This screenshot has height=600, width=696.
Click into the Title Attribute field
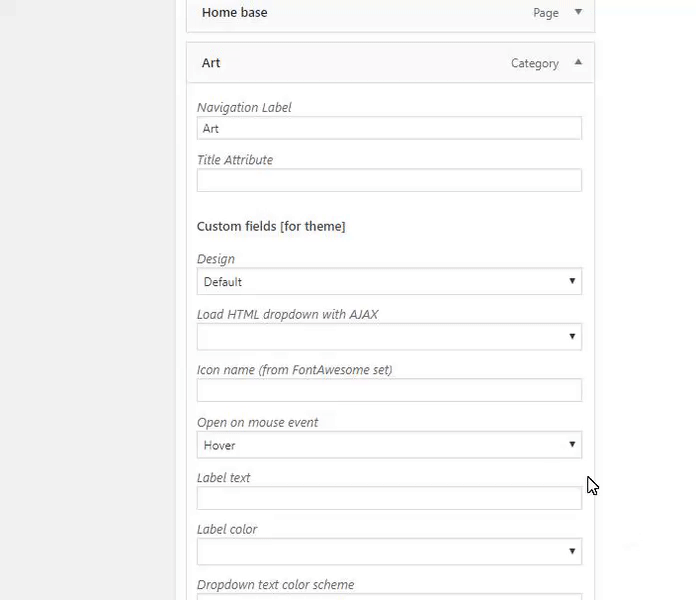pos(389,180)
